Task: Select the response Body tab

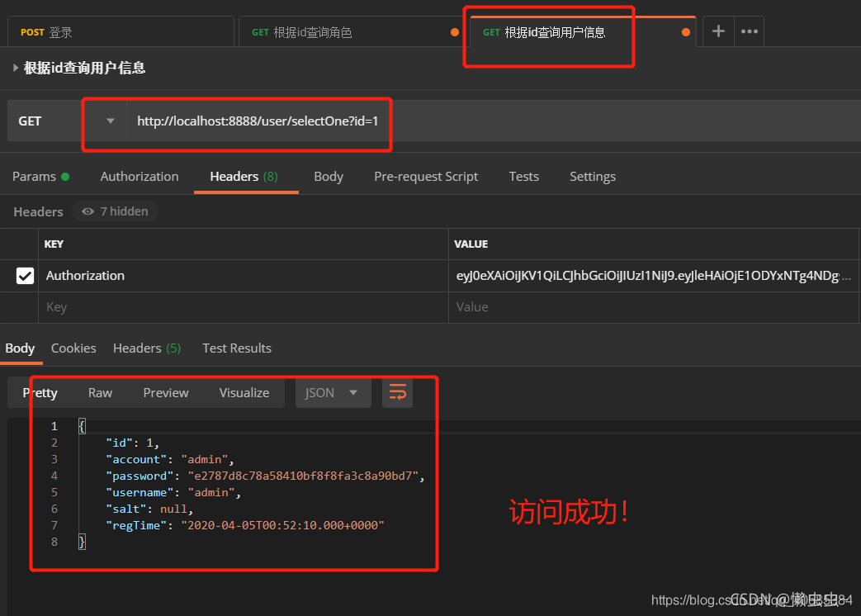Action: pos(20,348)
